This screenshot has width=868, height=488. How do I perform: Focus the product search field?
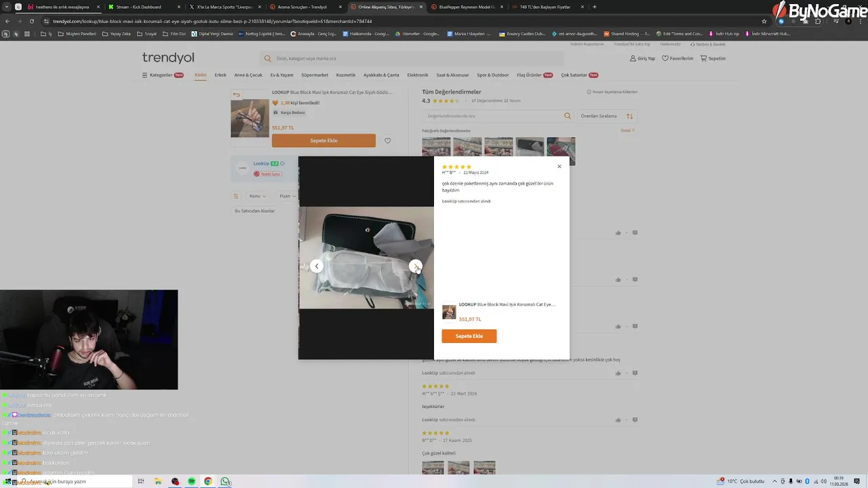[x=414, y=58]
